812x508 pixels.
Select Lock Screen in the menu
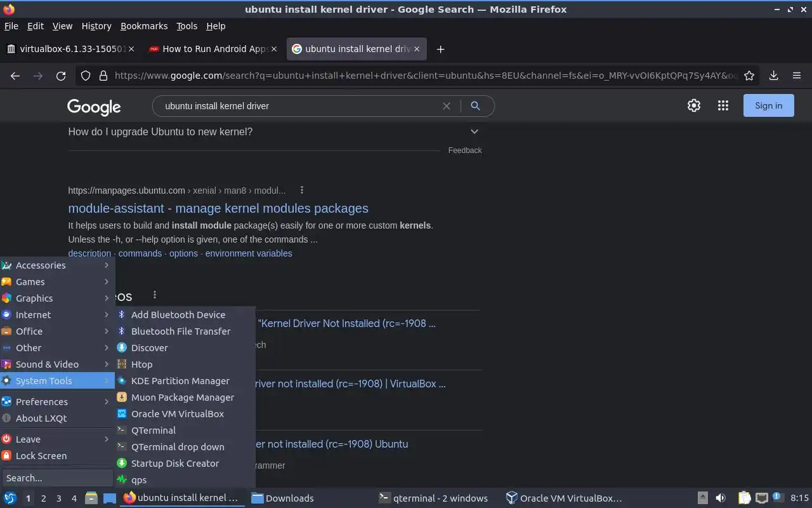(57, 456)
